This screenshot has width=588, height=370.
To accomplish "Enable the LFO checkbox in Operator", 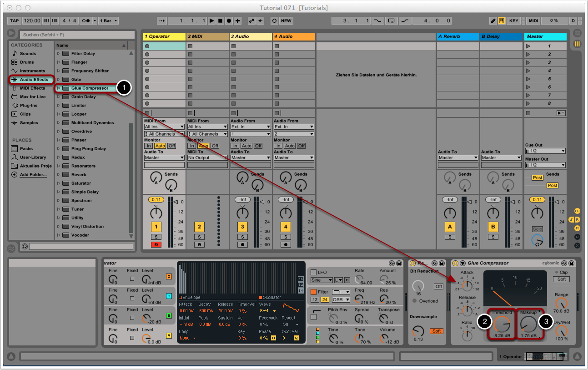I will (x=313, y=272).
